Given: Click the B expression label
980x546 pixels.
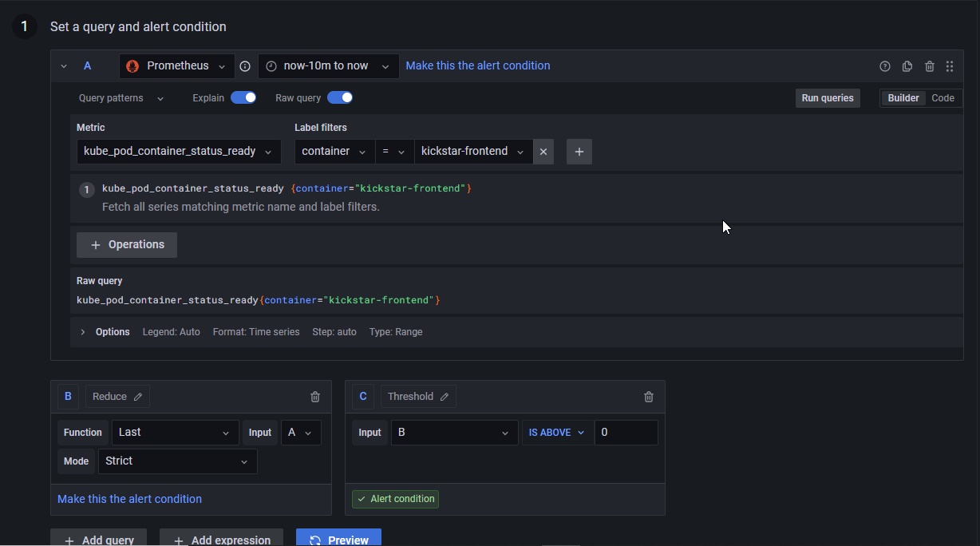Looking at the screenshot, I should pos(68,397).
